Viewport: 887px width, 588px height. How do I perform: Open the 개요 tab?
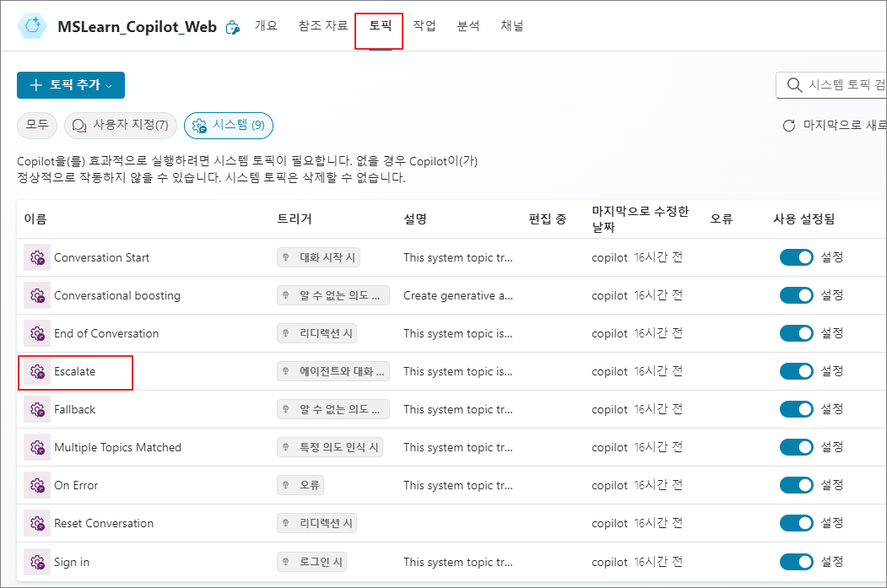coord(266,25)
